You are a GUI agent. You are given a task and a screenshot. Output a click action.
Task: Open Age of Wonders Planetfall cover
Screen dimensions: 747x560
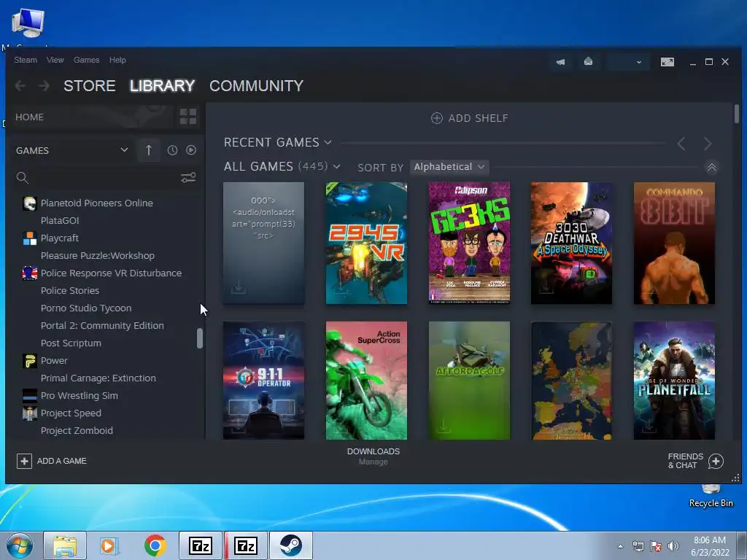[674, 381]
